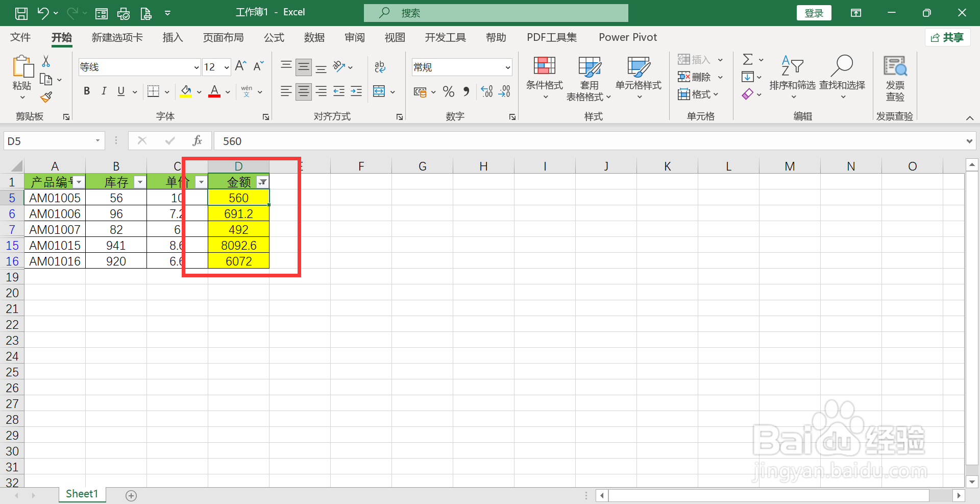
Task: Open filter dropdown on 金额 header
Action: click(x=262, y=182)
